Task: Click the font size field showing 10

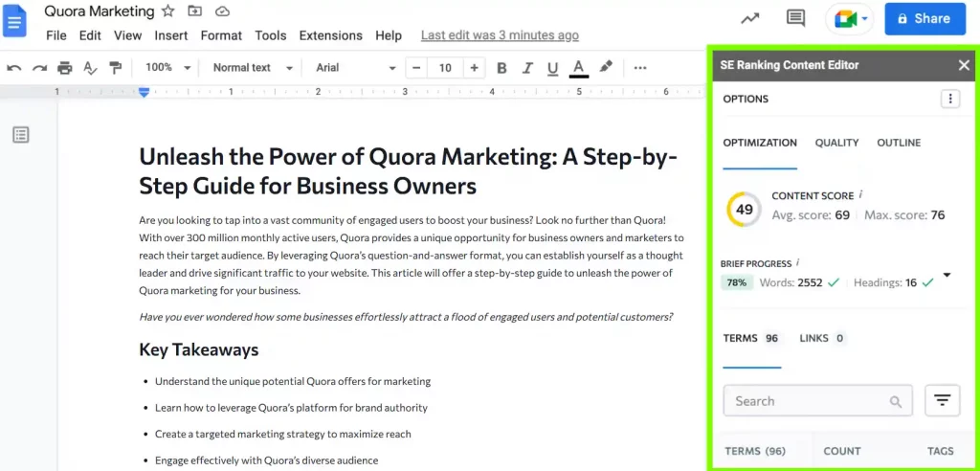Action: click(445, 68)
